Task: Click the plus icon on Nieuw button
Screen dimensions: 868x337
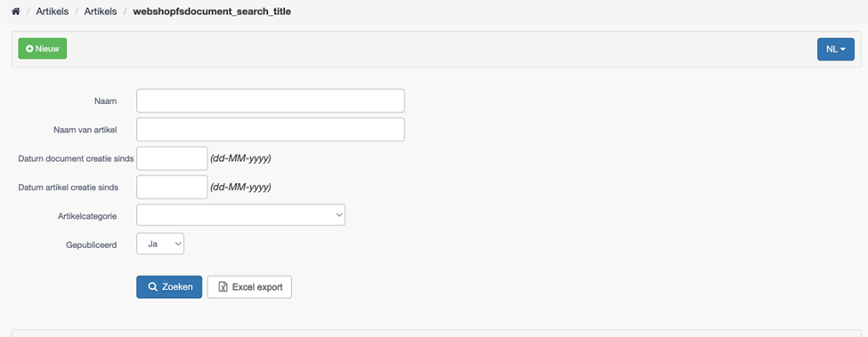Action: tap(29, 49)
